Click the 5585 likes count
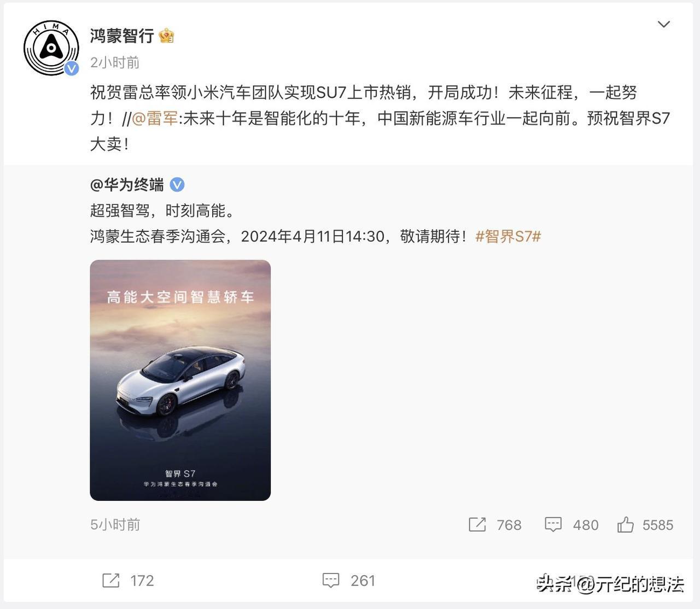The image size is (700, 609). pyautogui.click(x=658, y=525)
